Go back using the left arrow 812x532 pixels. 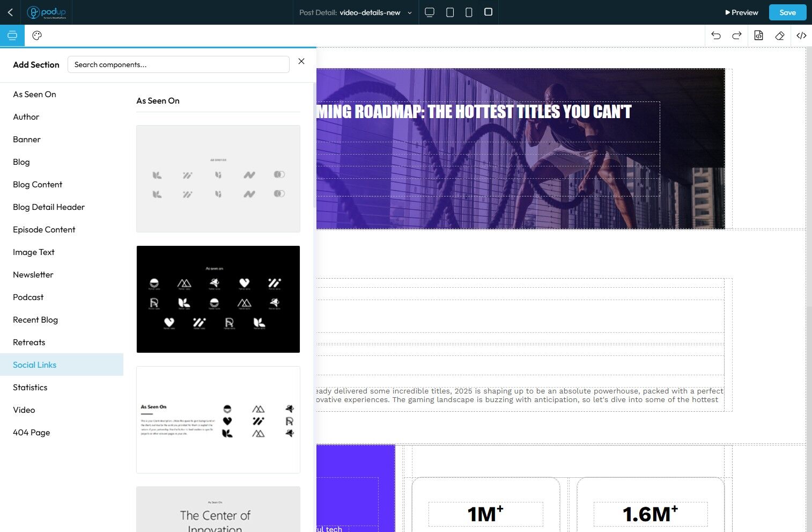click(x=10, y=12)
